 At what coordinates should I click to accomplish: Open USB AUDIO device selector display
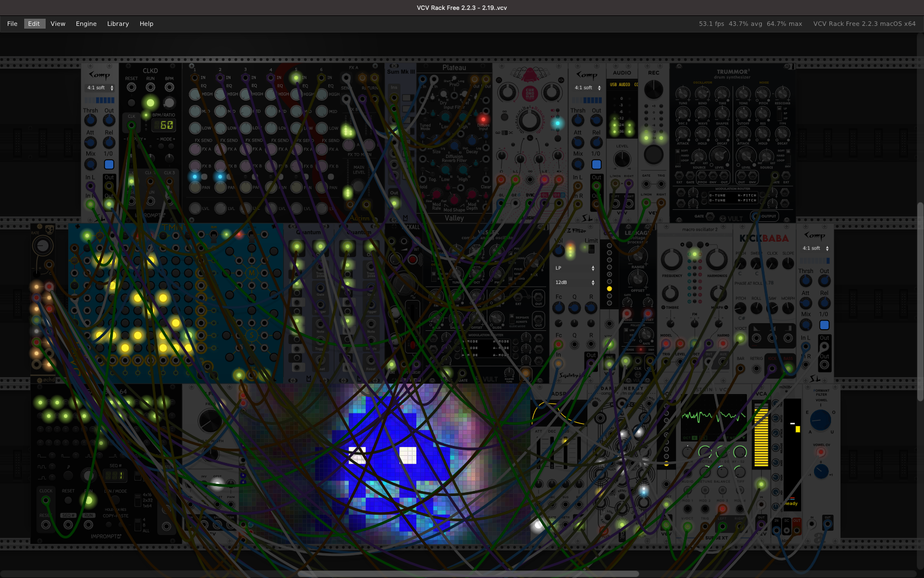(x=622, y=85)
